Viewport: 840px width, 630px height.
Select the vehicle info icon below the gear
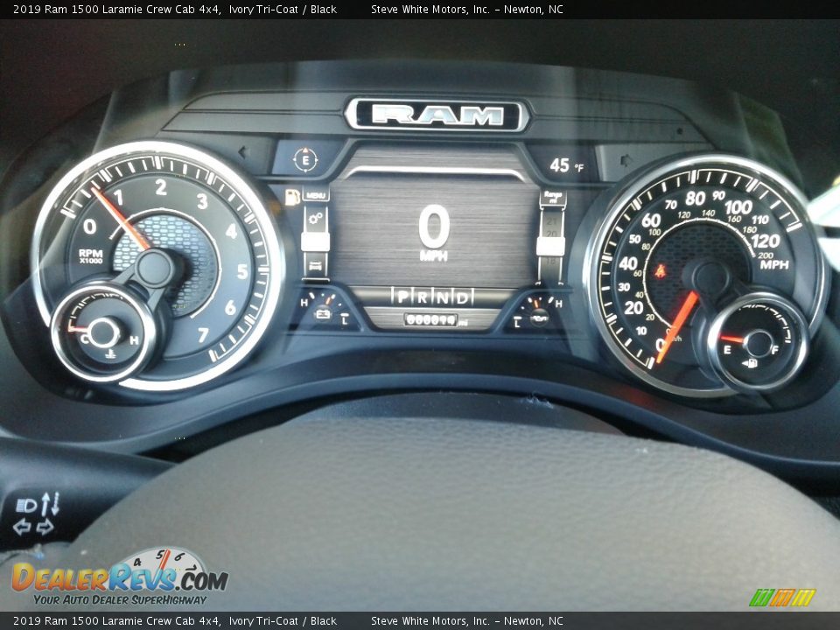[x=314, y=265]
